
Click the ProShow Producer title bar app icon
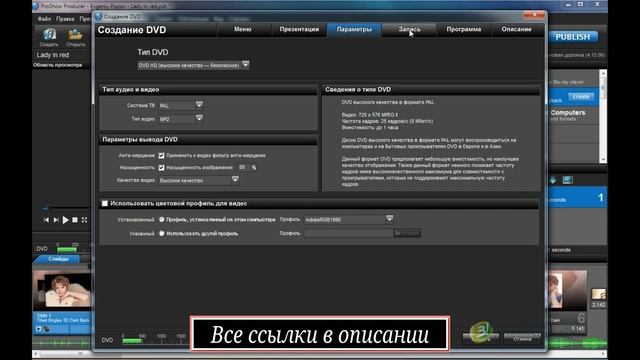pyautogui.click(x=36, y=6)
